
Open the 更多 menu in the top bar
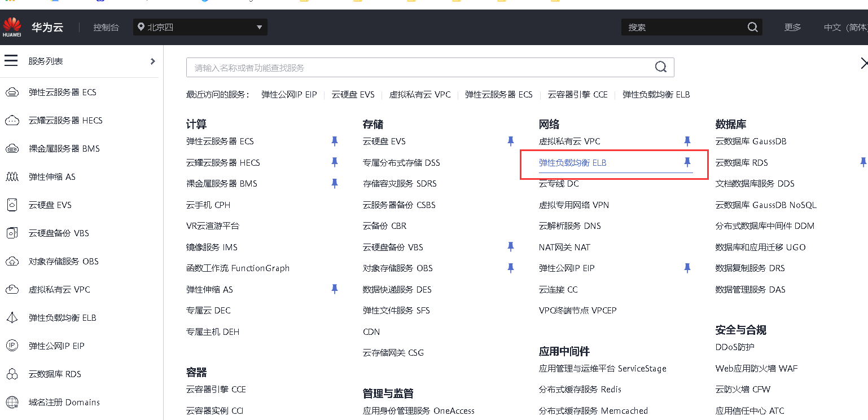tap(792, 27)
